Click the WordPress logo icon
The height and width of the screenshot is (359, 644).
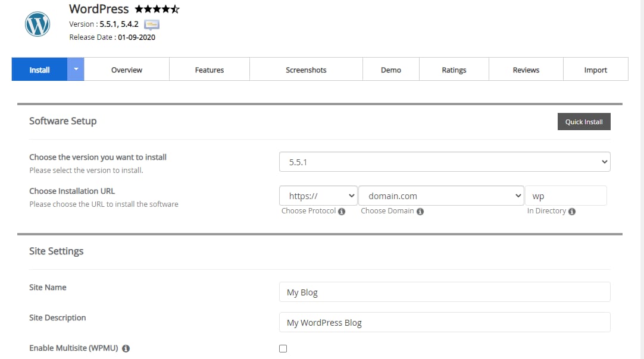[x=37, y=24]
